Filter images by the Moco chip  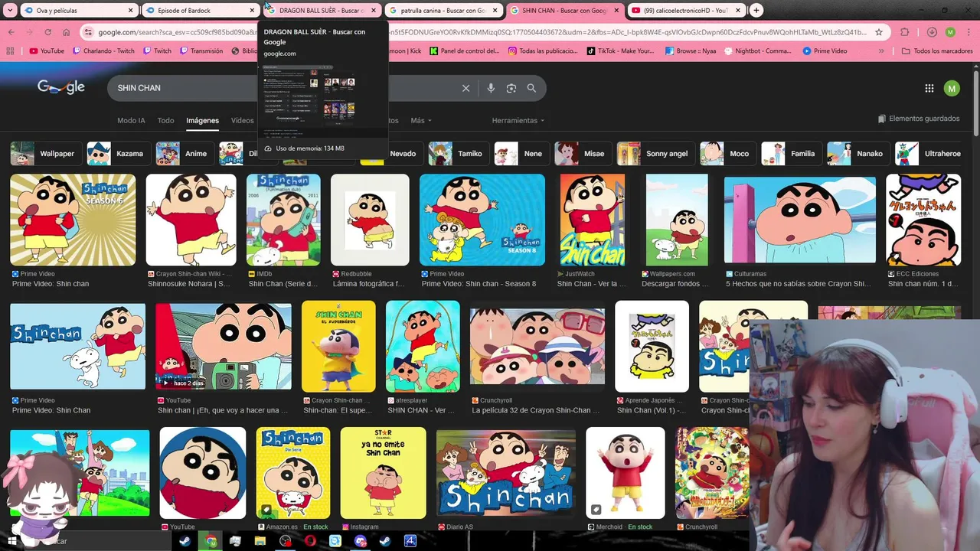point(727,153)
